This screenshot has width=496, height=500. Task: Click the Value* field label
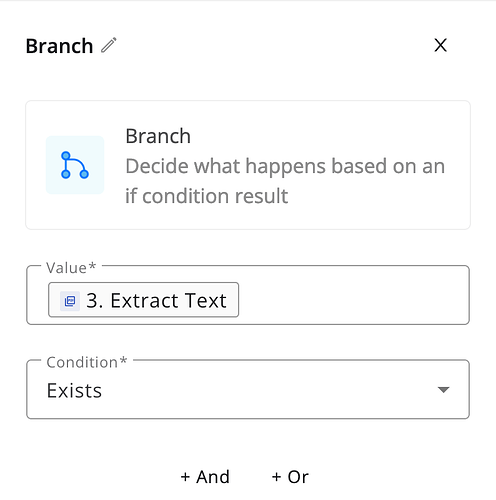coord(71,268)
